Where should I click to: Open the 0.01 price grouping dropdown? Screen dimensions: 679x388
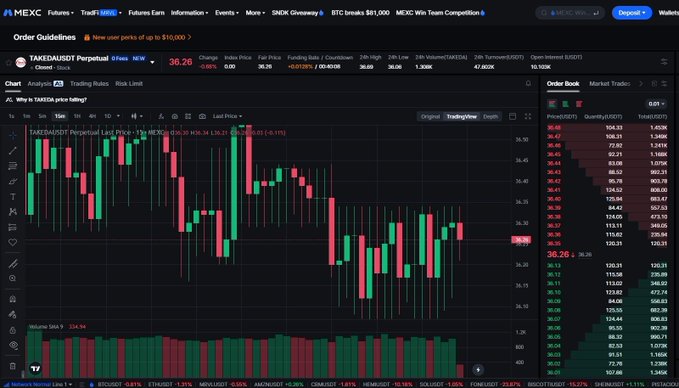pos(656,104)
